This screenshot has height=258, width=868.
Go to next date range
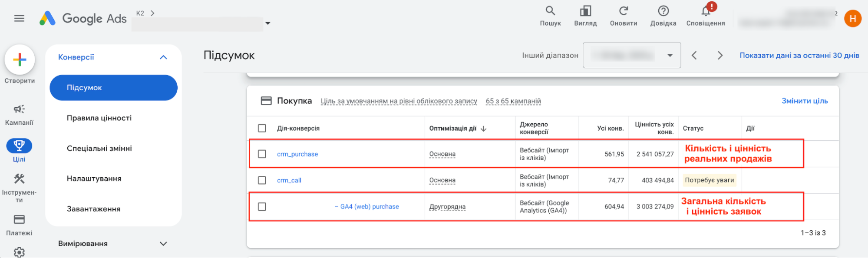click(x=720, y=56)
